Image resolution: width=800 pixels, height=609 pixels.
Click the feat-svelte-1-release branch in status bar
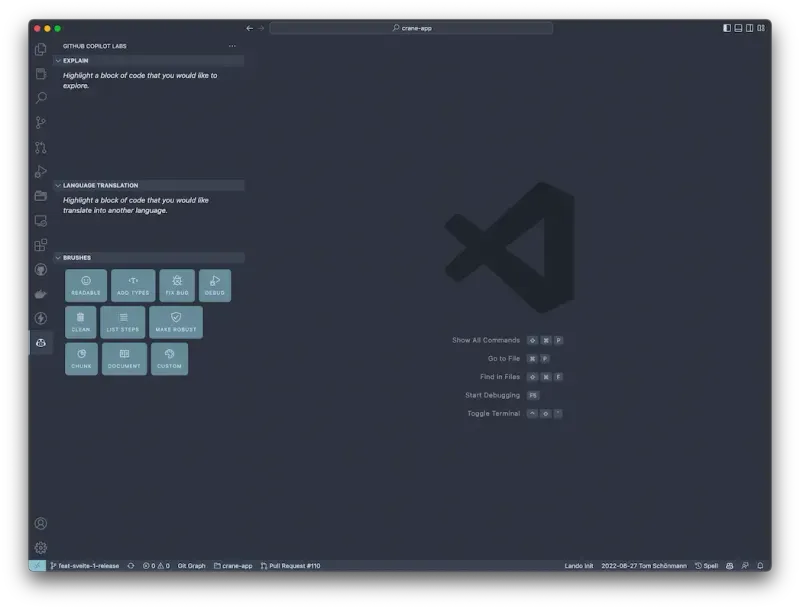coord(85,566)
